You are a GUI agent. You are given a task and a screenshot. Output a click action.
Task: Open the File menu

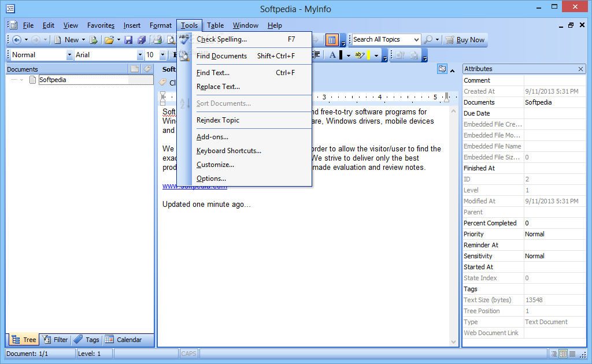[28, 25]
